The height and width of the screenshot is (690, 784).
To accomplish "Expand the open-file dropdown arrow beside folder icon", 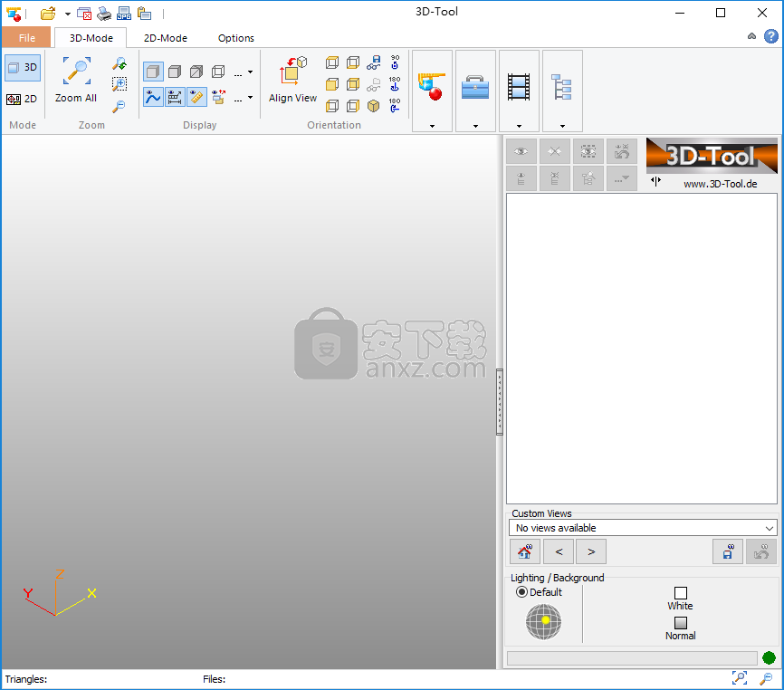I will pyautogui.click(x=68, y=14).
